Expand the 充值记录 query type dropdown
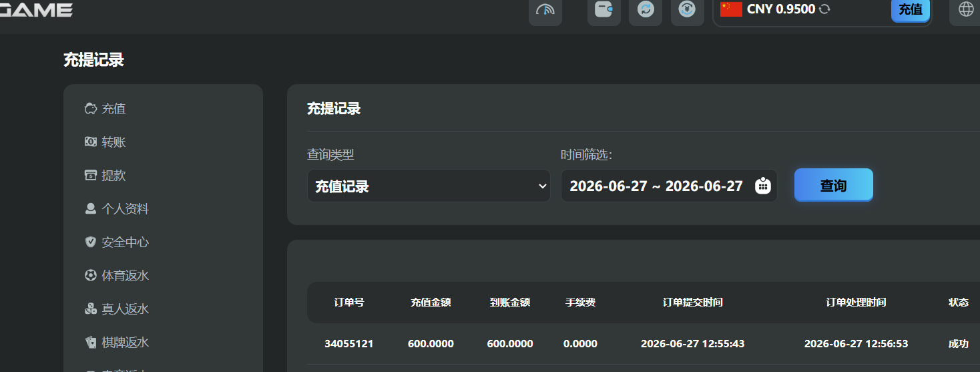980x372 pixels. pyautogui.click(x=429, y=186)
